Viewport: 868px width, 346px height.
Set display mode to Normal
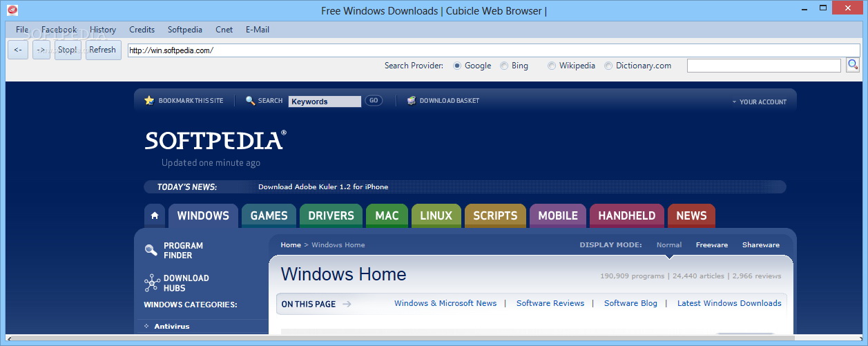(x=669, y=245)
